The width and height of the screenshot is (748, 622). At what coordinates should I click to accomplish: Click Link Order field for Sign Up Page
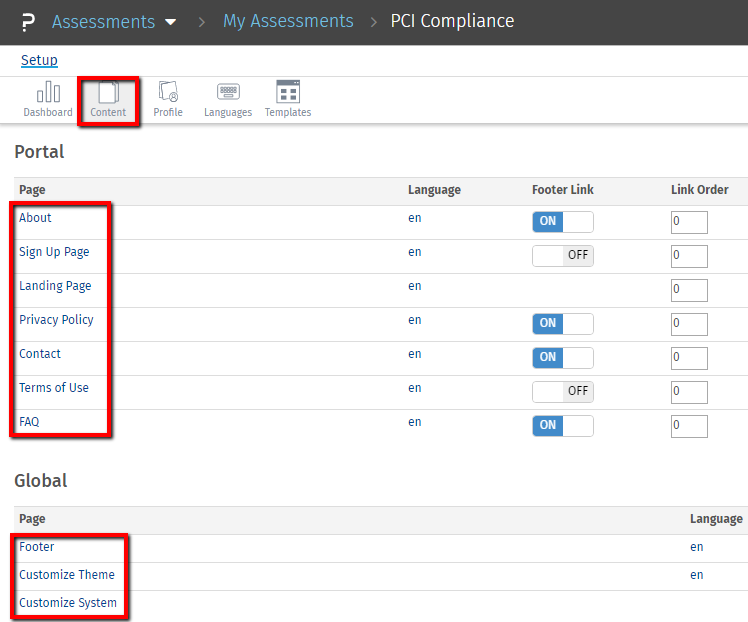click(689, 256)
